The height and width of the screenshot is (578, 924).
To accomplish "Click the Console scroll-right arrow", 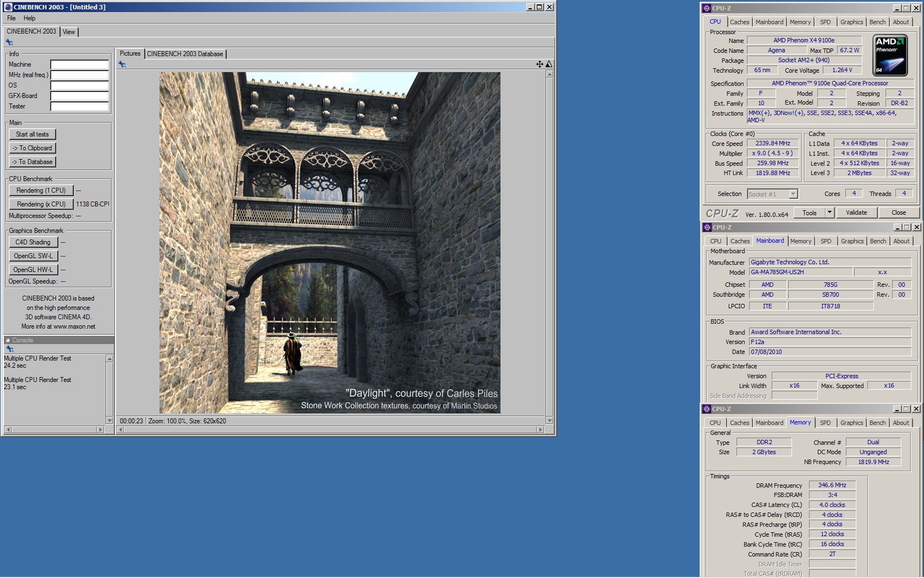I will pos(100,429).
